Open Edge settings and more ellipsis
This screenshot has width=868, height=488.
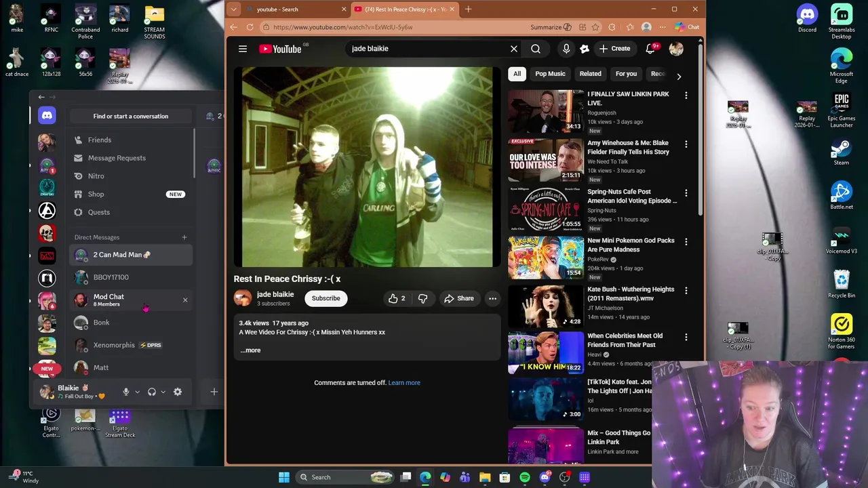click(663, 27)
